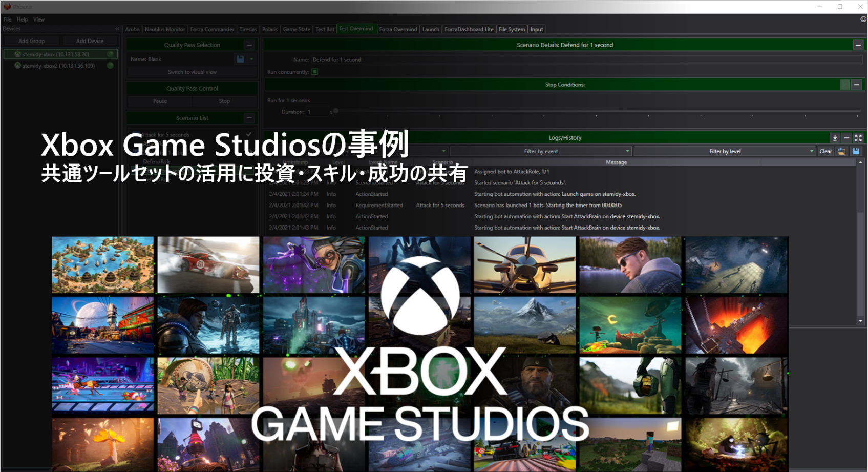Select log 'Scenario has launched 1 bots' message
Image resolution: width=868 pixels, height=472 pixels.
point(548,206)
